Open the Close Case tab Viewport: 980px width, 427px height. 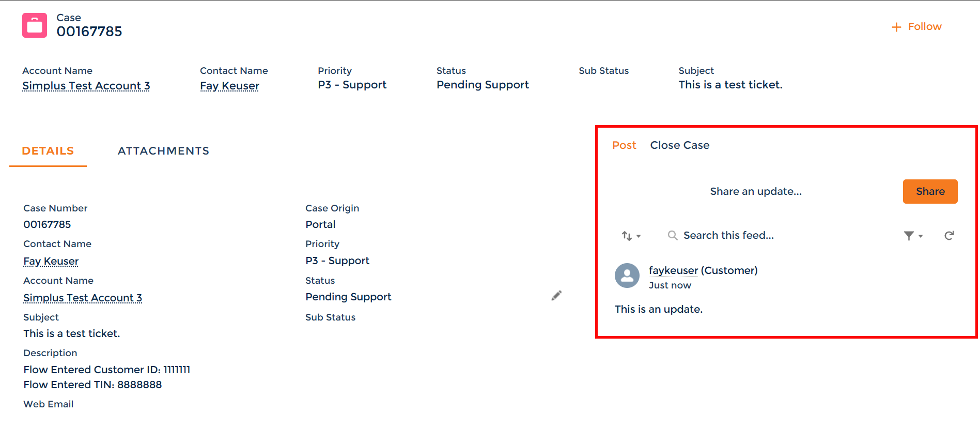[x=679, y=145]
